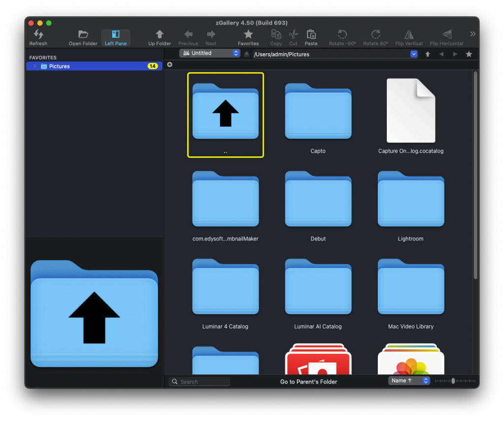
Task: Select the Mac Video Library folder
Action: (x=411, y=286)
